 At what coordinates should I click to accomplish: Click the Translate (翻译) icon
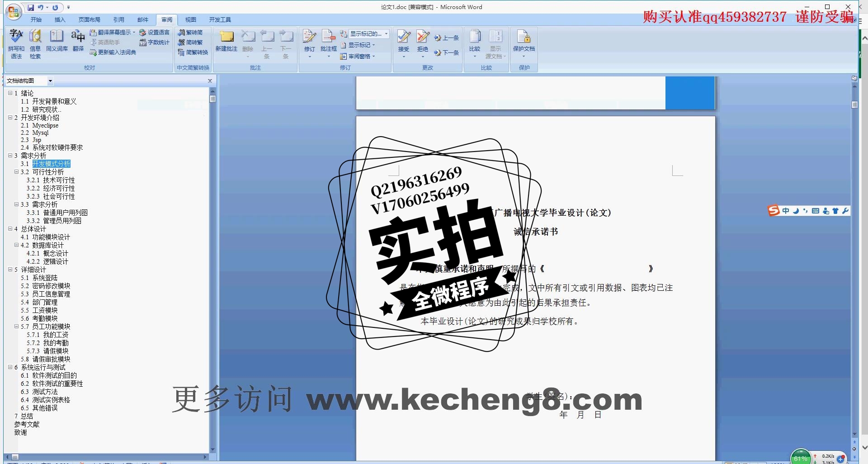(78, 41)
